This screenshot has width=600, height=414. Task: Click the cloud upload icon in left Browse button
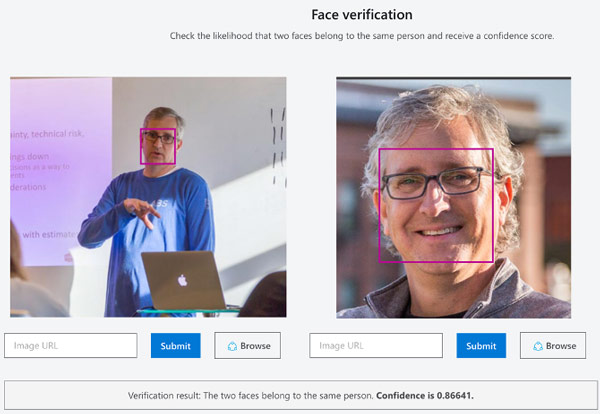click(232, 346)
